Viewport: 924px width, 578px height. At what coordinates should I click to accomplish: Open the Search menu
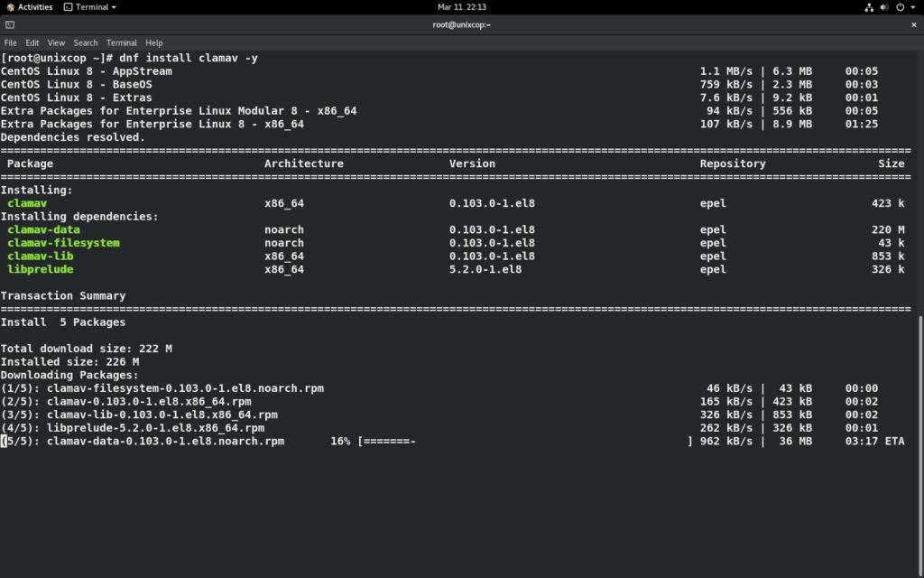tap(86, 43)
